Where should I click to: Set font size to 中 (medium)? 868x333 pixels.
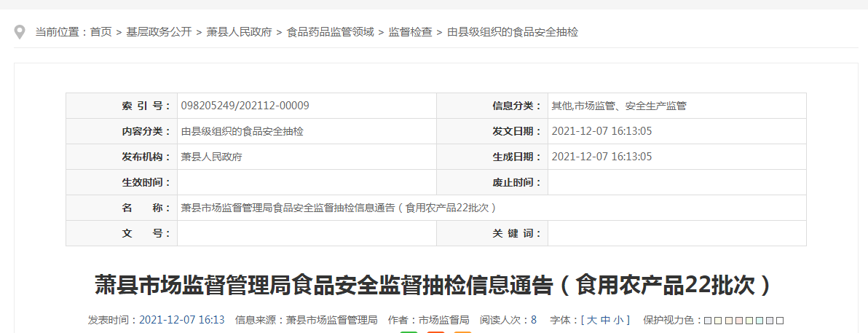[605, 320]
